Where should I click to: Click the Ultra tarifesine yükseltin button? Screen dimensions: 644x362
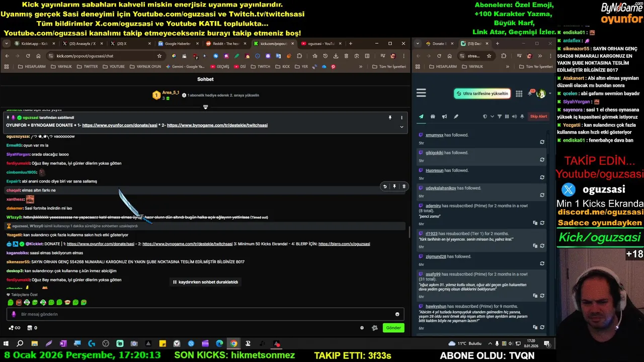482,94
